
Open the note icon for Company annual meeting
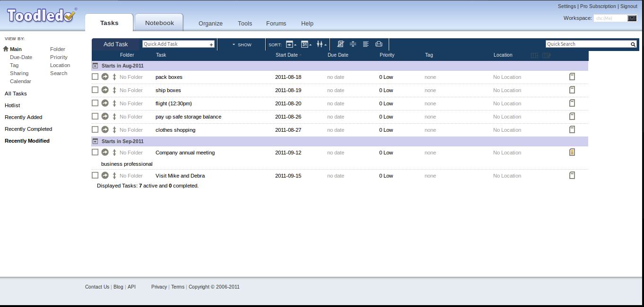[x=572, y=152]
